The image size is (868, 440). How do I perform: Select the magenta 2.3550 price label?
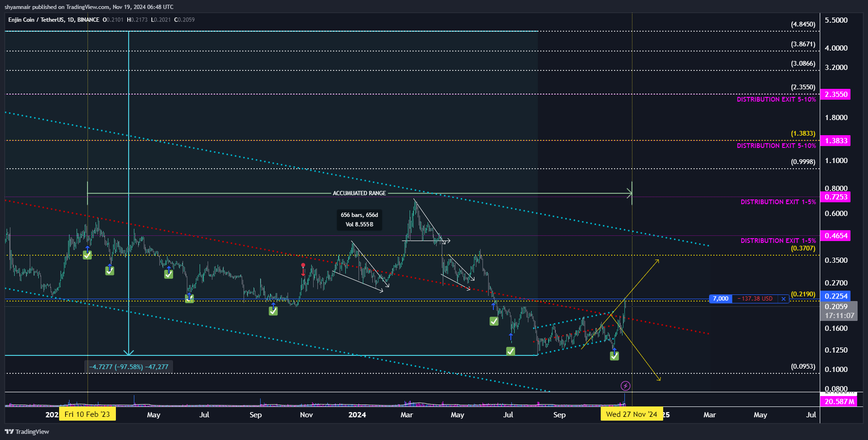coord(836,95)
